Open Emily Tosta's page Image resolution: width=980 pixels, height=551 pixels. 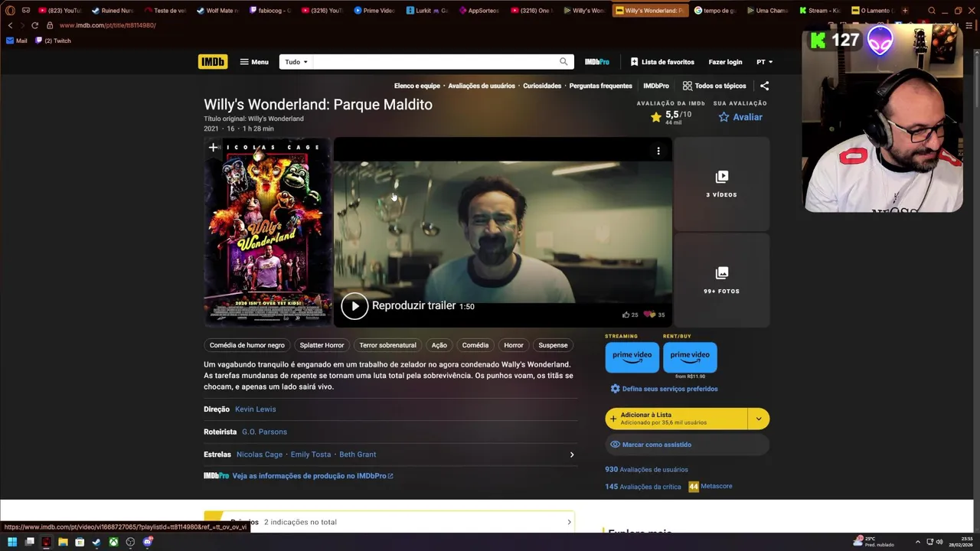point(311,455)
